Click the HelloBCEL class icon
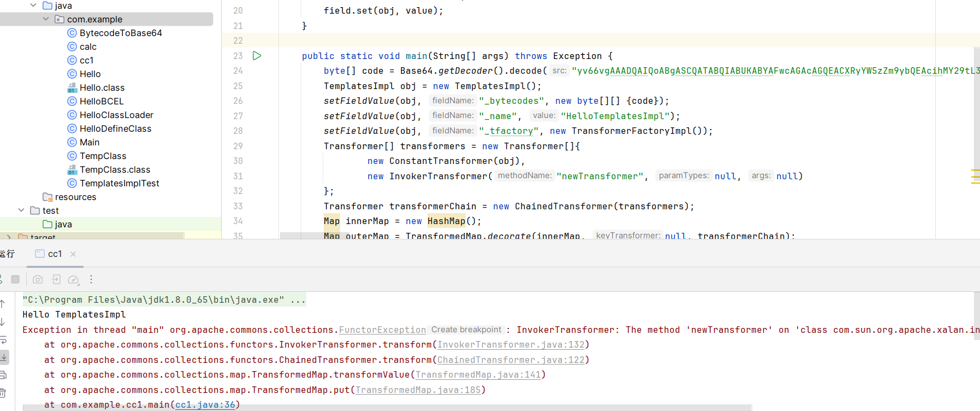This screenshot has width=980, height=411. click(72, 101)
